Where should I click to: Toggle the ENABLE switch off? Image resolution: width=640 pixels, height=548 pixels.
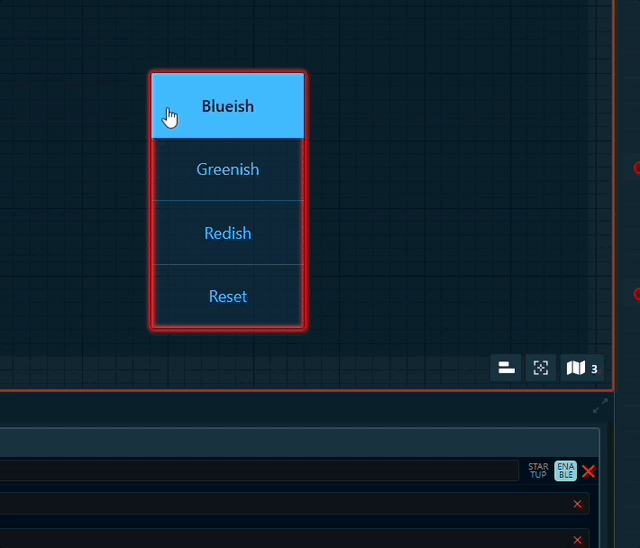[x=566, y=471]
